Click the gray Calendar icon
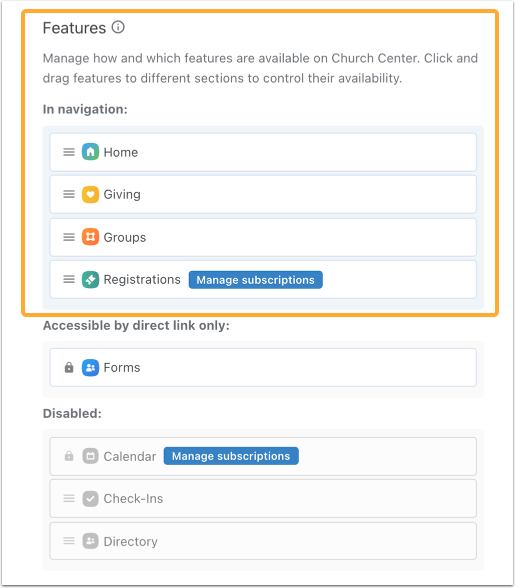 pos(90,456)
